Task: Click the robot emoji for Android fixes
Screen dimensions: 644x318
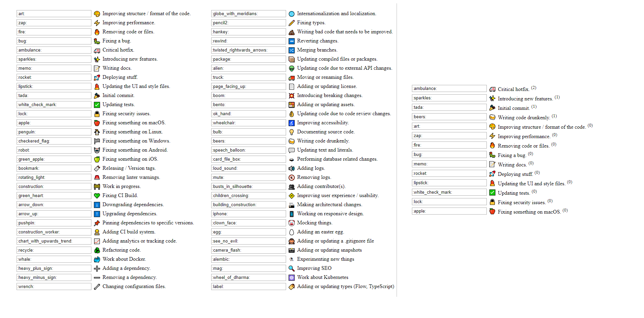Action: point(97,150)
